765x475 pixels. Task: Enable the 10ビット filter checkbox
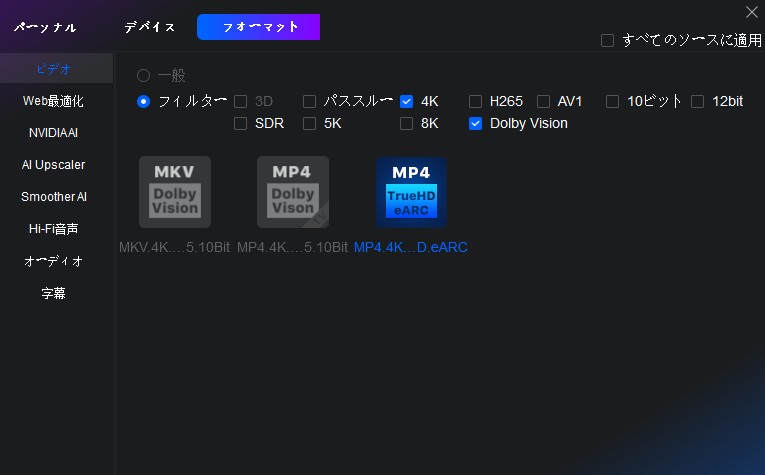pyautogui.click(x=612, y=101)
